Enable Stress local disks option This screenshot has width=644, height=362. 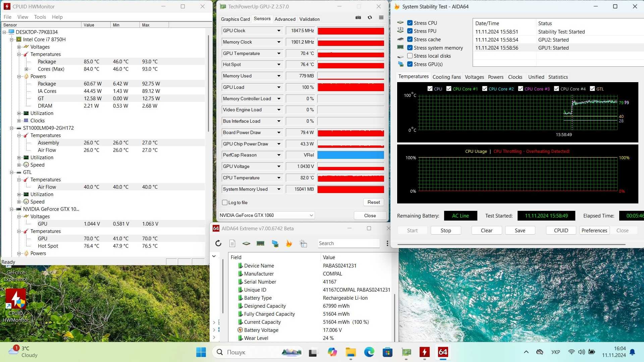pos(410,56)
